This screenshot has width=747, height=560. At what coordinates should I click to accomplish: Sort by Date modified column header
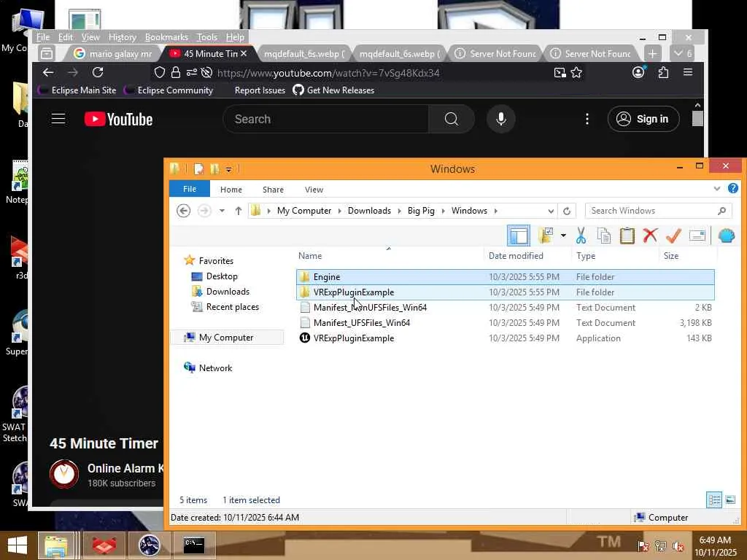[x=516, y=256]
